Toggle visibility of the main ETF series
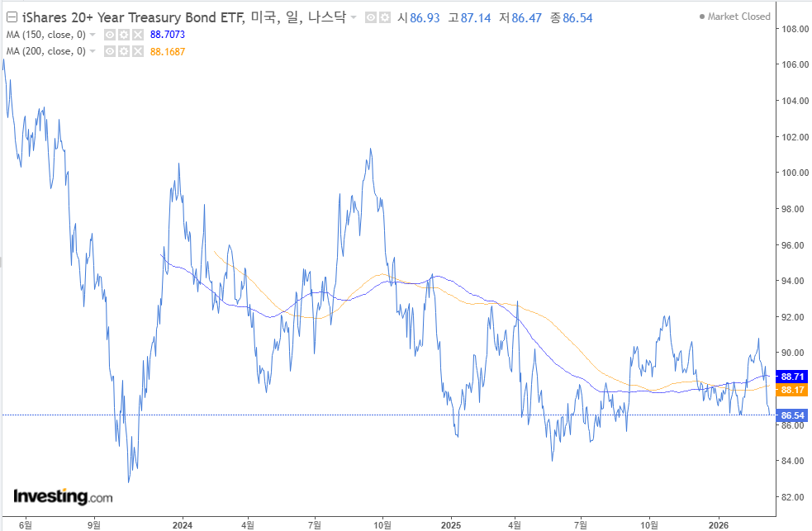 [x=371, y=17]
